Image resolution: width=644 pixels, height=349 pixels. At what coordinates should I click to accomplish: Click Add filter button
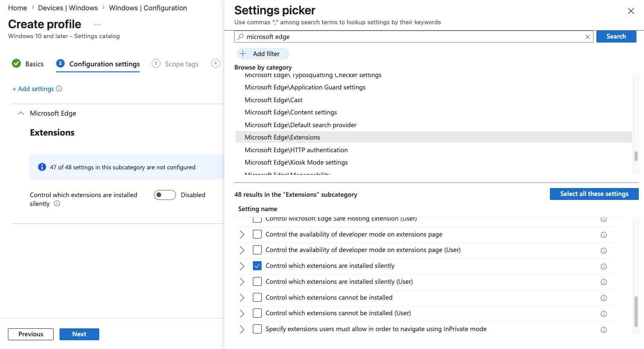pos(263,54)
